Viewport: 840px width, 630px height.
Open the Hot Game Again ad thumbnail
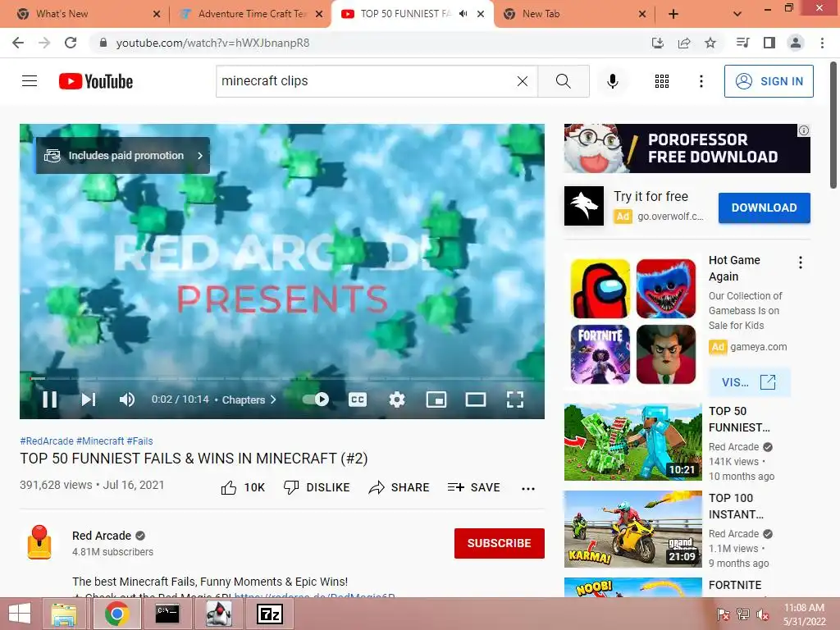[x=633, y=322]
